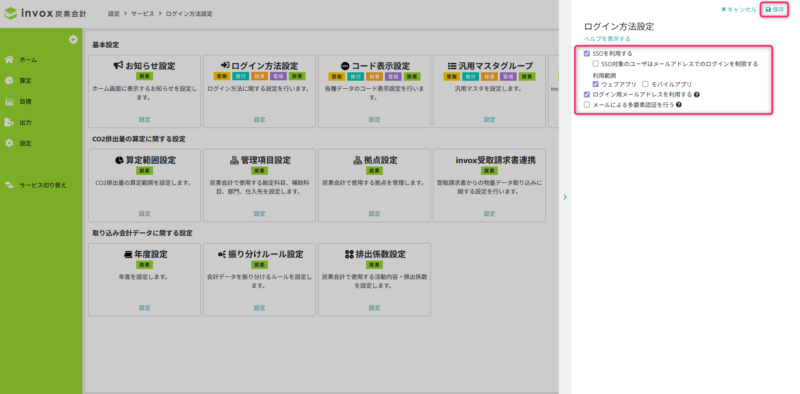Click the 出力 export icon
800x394 pixels.
(x=9, y=122)
